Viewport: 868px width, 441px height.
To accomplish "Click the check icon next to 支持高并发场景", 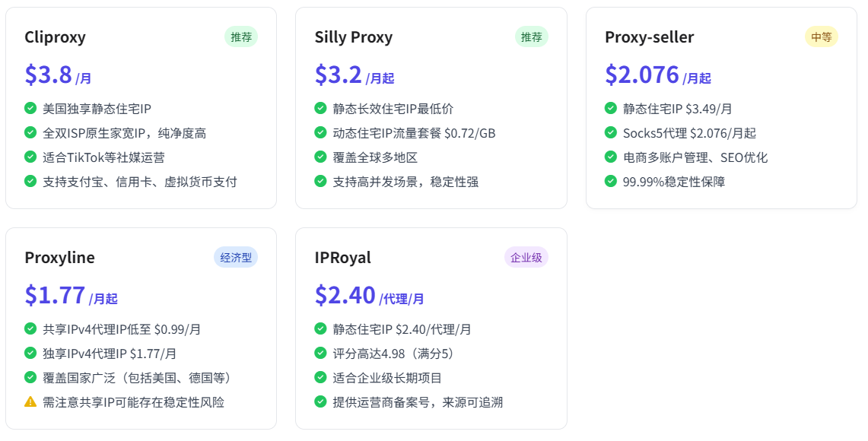I will (320, 181).
